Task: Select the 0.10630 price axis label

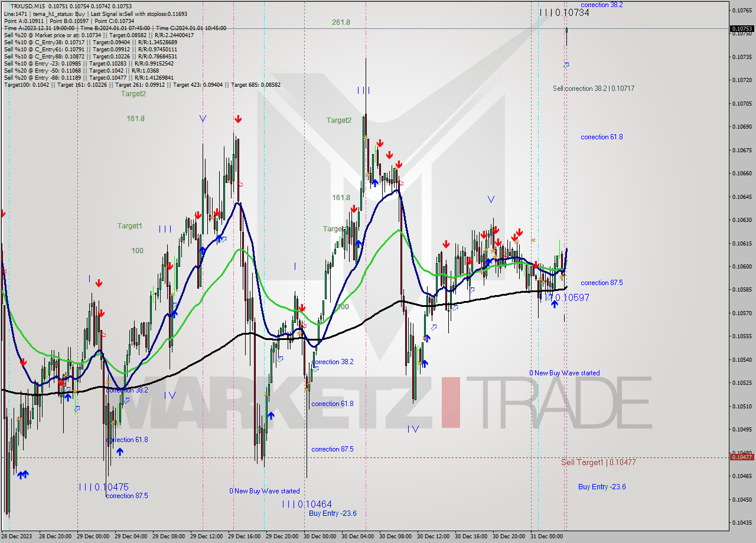Action: click(742, 220)
